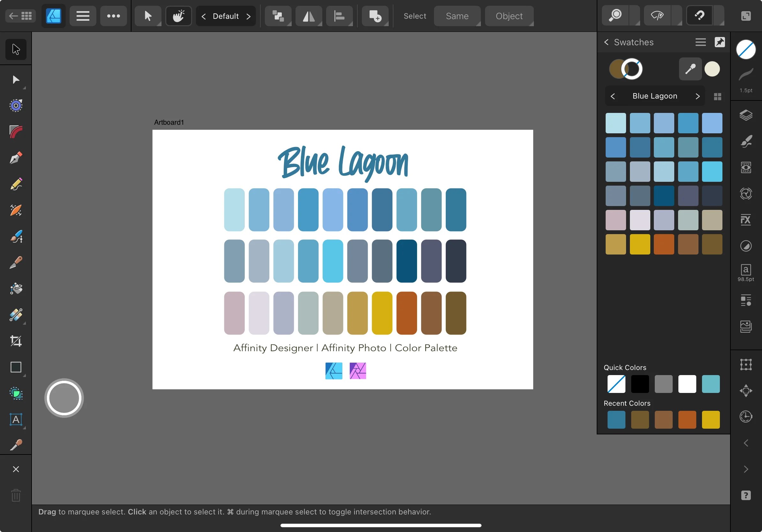Open the Layers studio panel
Viewport: 762px width, 532px height.
pyautogui.click(x=746, y=115)
